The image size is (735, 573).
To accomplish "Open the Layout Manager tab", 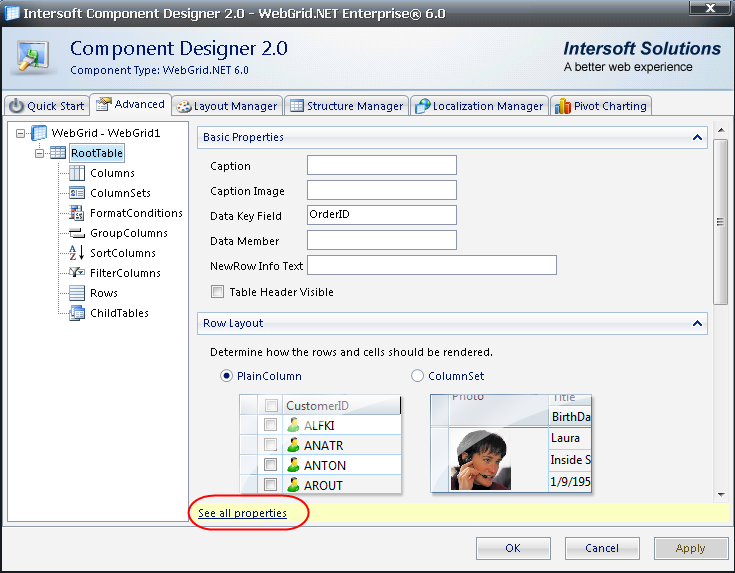I will pyautogui.click(x=227, y=106).
